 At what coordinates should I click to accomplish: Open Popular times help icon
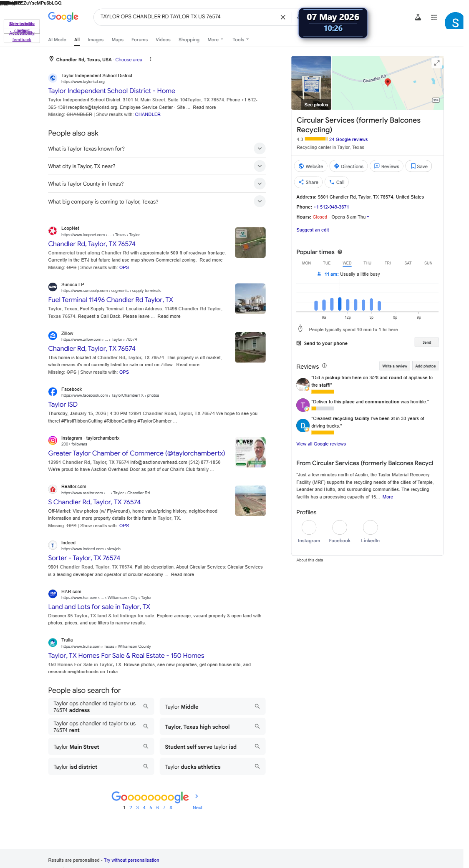(x=340, y=252)
